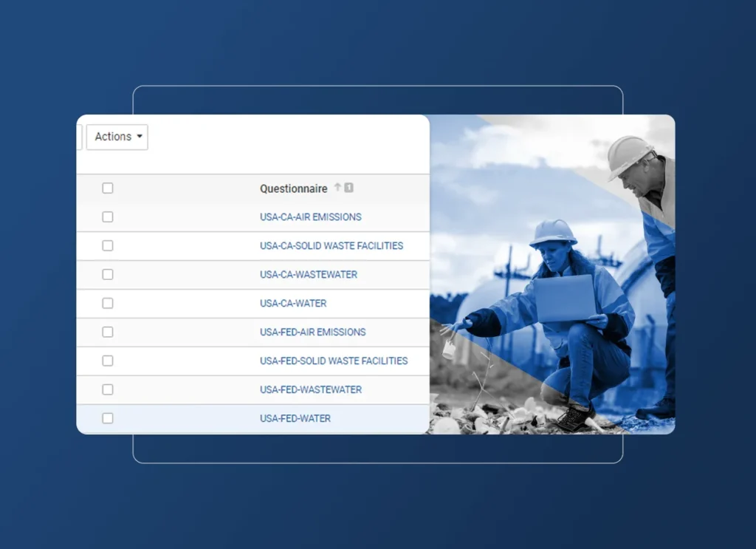Toggle the select-all checkbox in header row
The height and width of the screenshot is (549, 756).
pyautogui.click(x=108, y=188)
